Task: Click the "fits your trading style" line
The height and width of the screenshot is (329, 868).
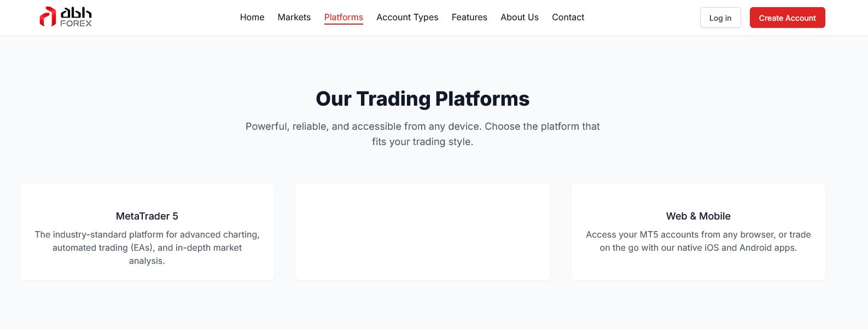Action: (422, 142)
